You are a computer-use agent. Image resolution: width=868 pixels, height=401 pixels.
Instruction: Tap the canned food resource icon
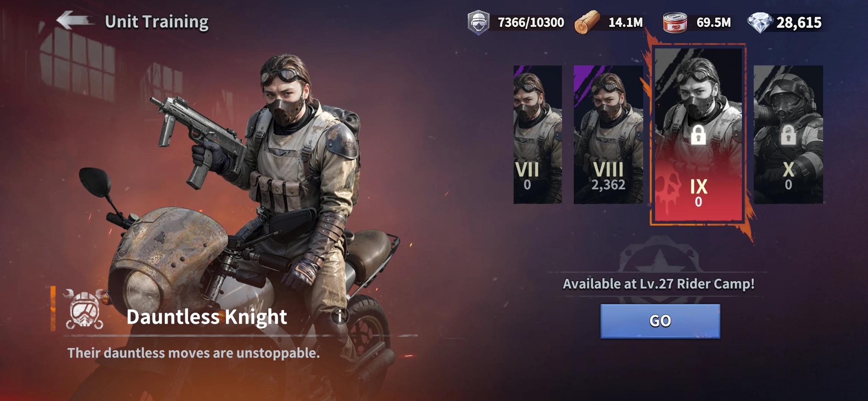click(675, 23)
